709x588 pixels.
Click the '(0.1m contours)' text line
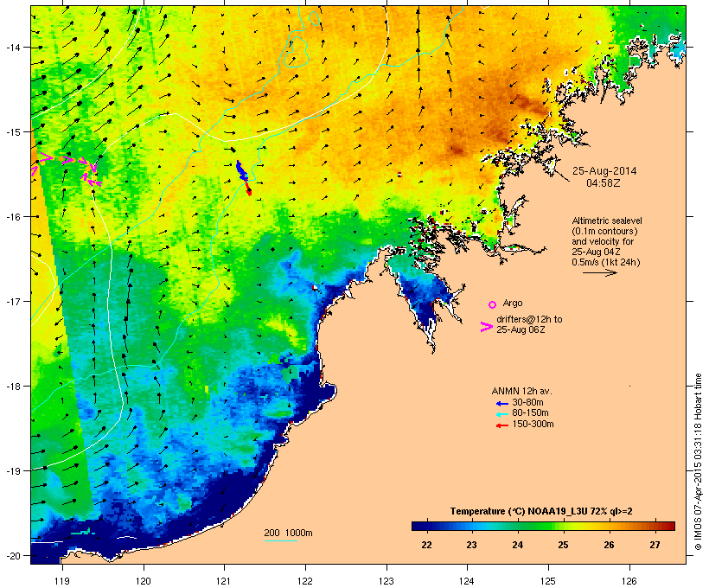(604, 231)
